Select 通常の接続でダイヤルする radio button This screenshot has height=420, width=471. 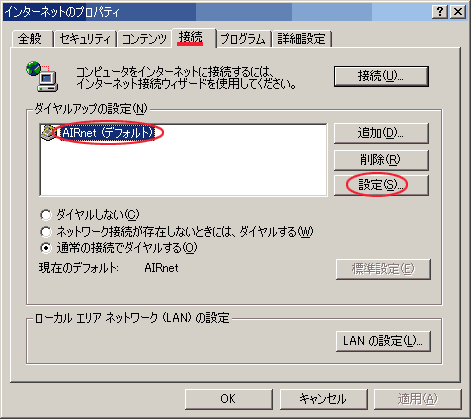46,248
